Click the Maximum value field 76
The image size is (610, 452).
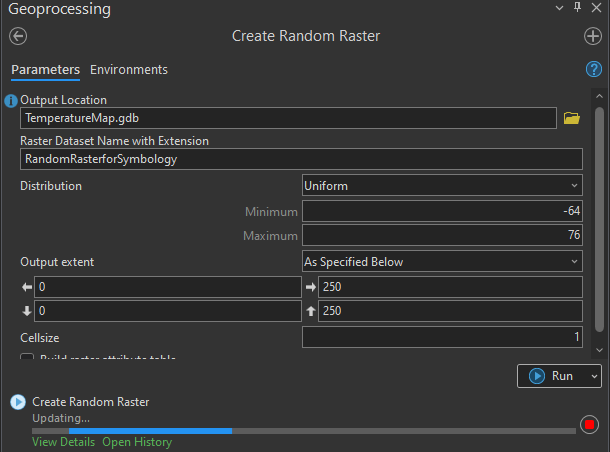pyautogui.click(x=442, y=235)
